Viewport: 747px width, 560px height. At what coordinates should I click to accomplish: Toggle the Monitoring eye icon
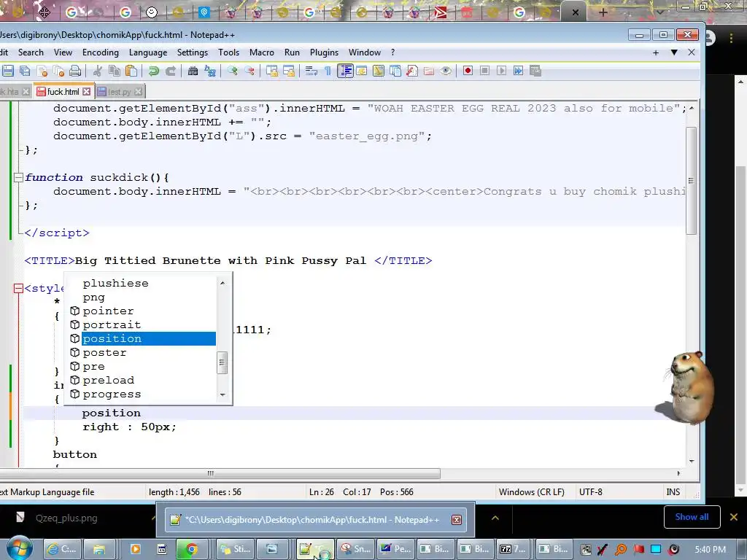(446, 71)
